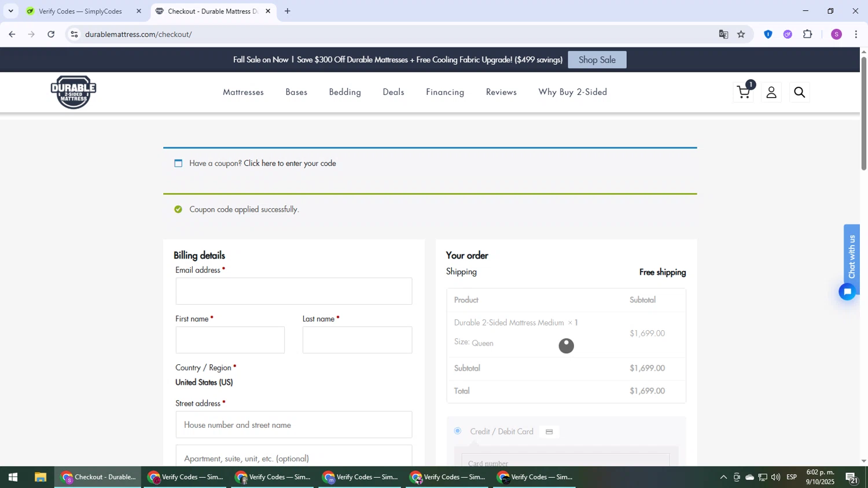This screenshot has width=868, height=488.
Task: Switch to the Checkout - Durable taskbar window
Action: click(98, 478)
